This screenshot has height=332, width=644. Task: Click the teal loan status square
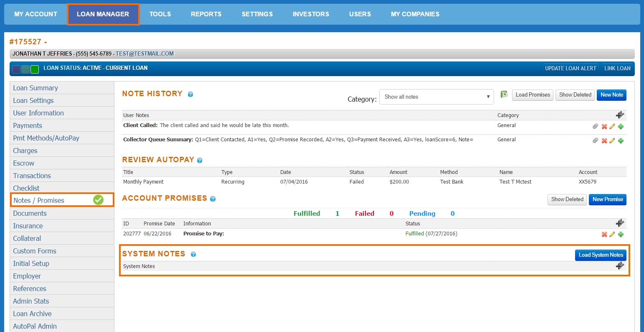click(25, 69)
